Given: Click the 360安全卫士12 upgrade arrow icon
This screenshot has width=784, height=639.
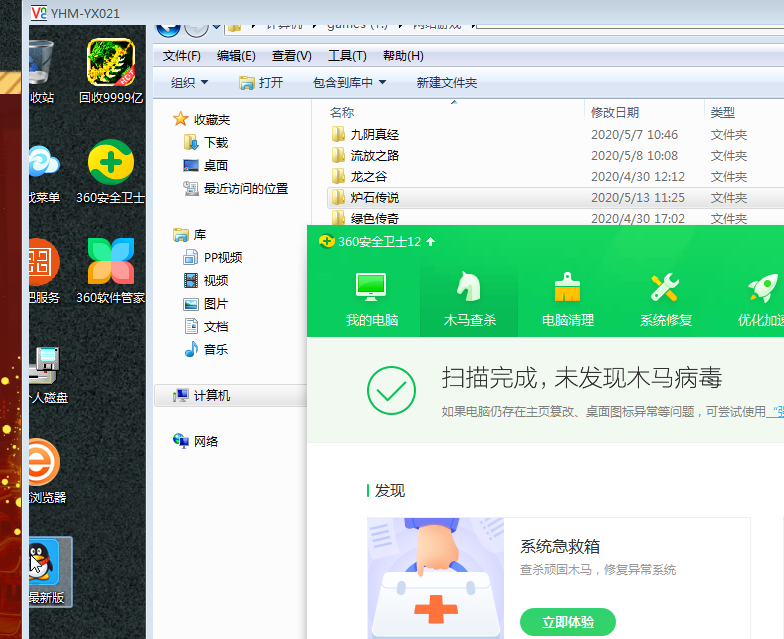Looking at the screenshot, I should tap(430, 242).
